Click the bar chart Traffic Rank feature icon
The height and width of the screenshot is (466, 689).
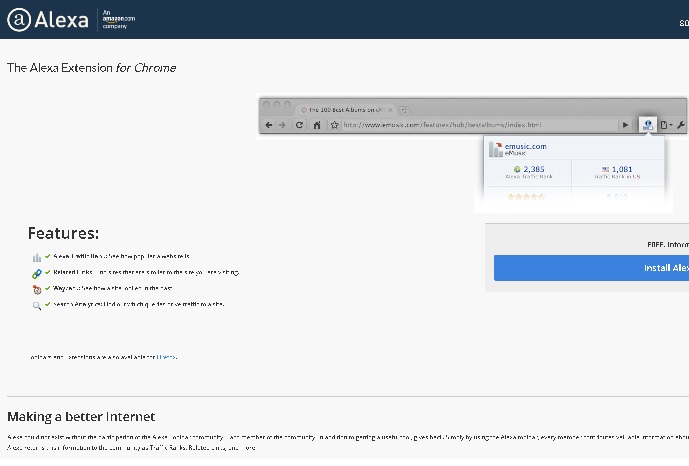37,257
